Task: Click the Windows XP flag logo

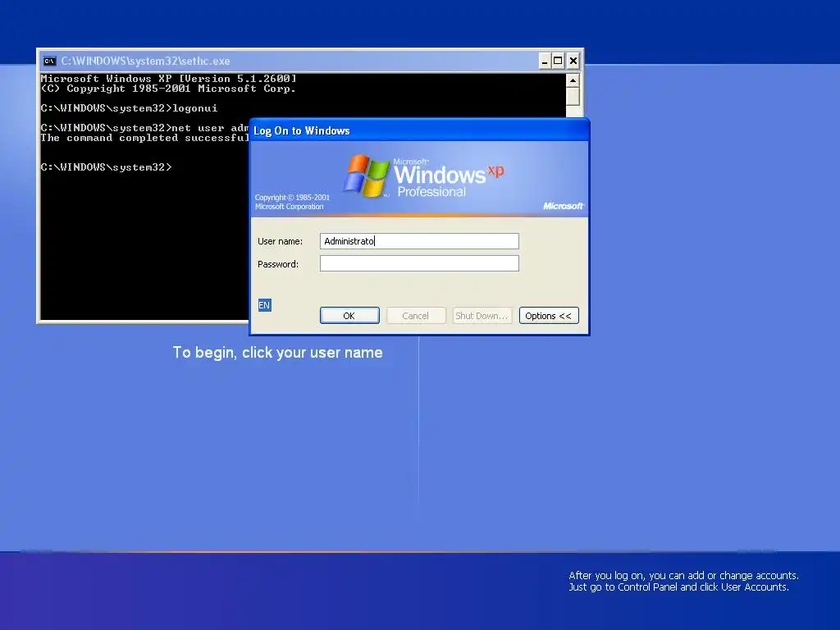Action: click(x=367, y=176)
